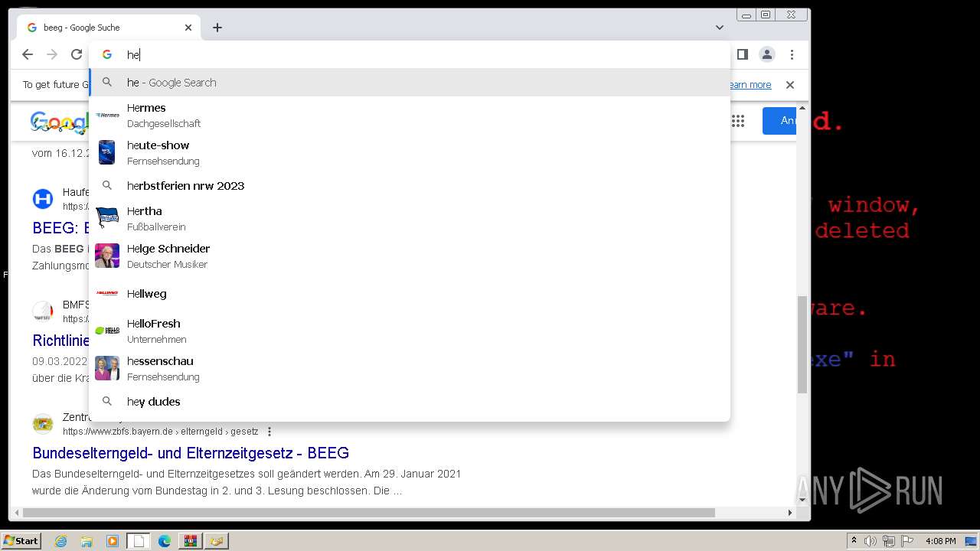
Task: Open the Richtlinien result link
Action: coord(60,341)
